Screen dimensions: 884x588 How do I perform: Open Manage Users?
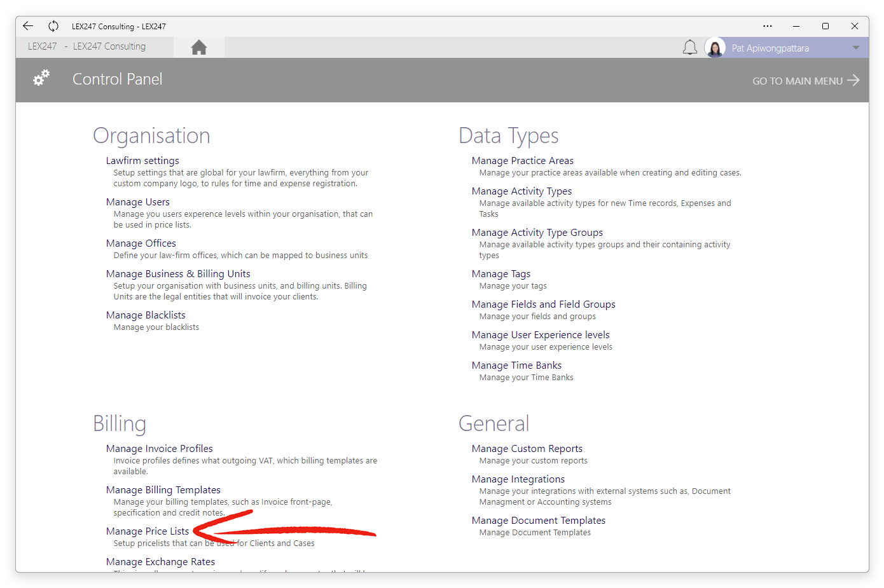coord(138,202)
